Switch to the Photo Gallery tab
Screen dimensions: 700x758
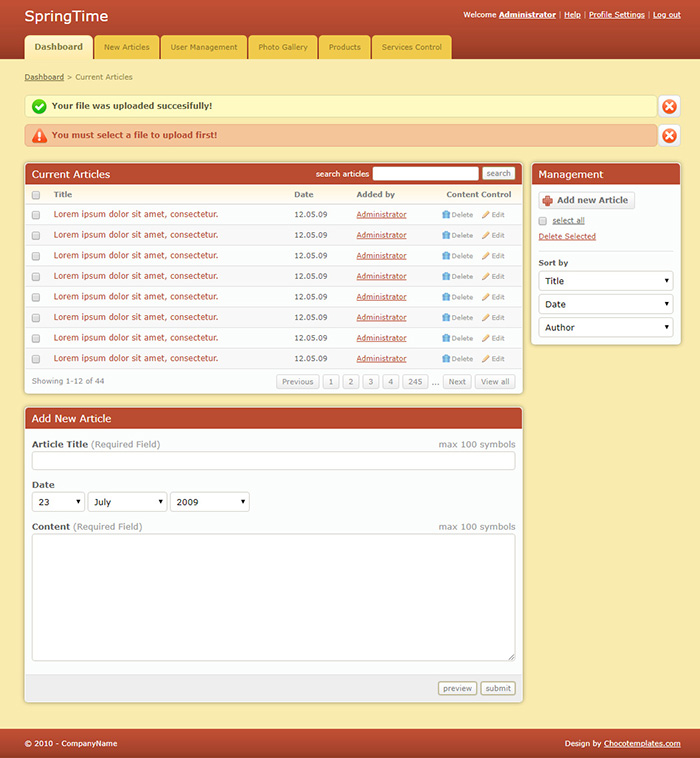283,47
